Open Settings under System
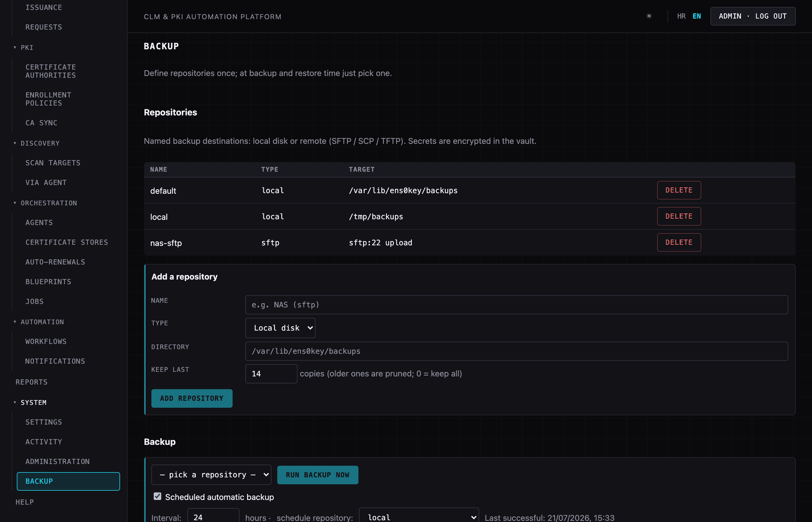 pyautogui.click(x=44, y=422)
